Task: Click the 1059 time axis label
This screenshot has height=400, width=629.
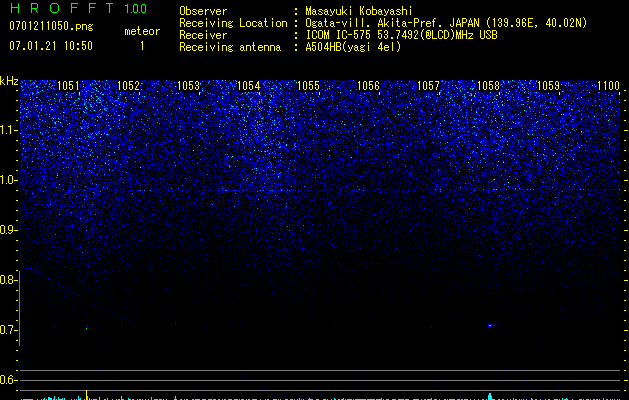Action: point(548,85)
